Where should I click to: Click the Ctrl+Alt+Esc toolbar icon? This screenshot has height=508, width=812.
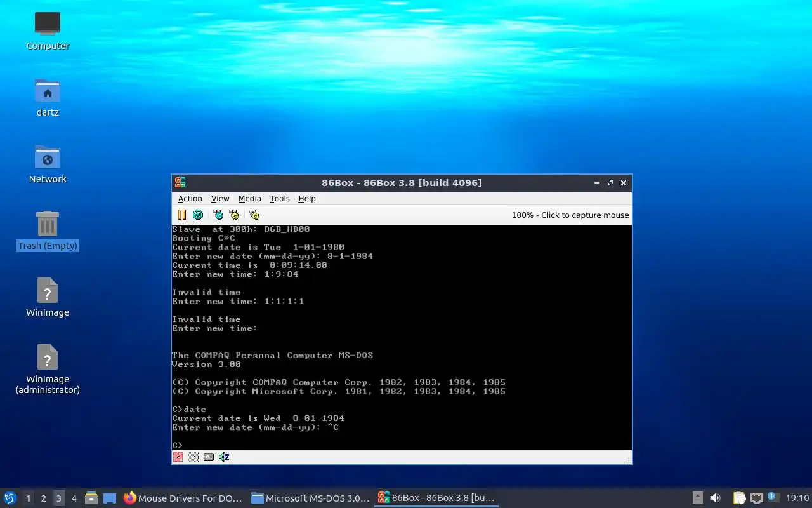234,215
